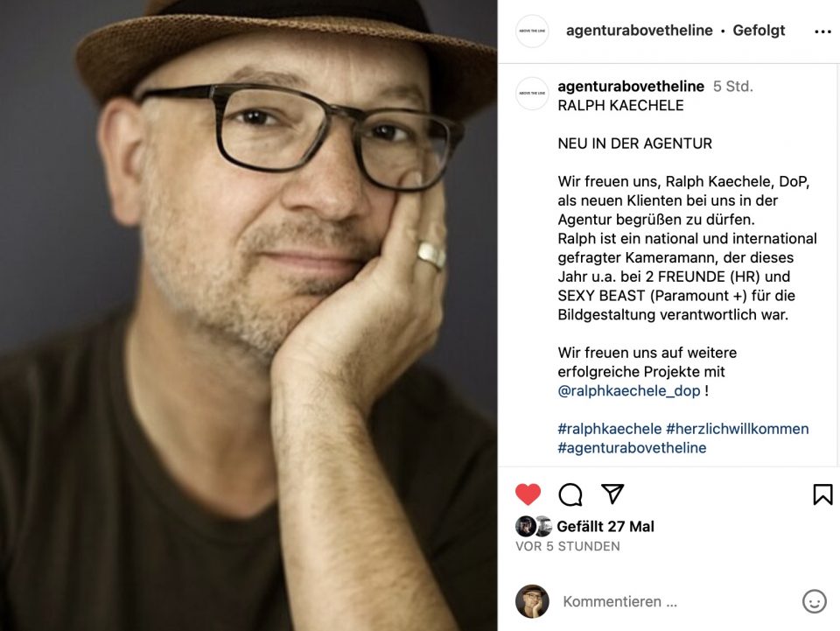Unlike the post via red heart icon
Image resolution: width=840 pixels, height=631 pixels.
click(528, 494)
